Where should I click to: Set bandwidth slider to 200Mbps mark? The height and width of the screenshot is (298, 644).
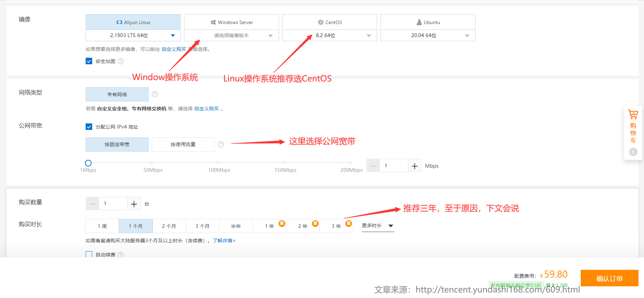(x=350, y=163)
